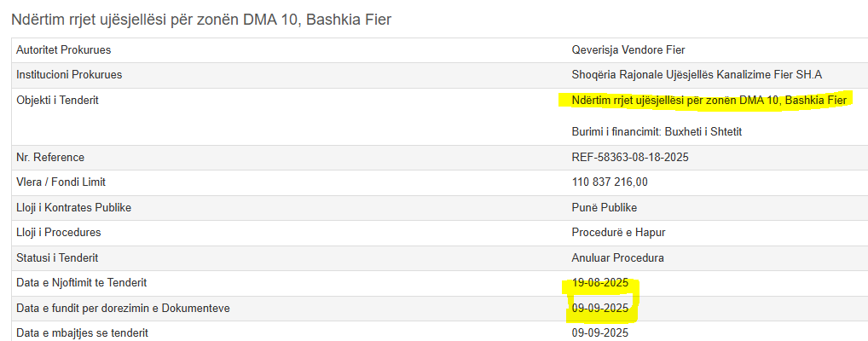Click 'Data e fundit per dorezimin e Dokumenteve' label

pos(123,308)
